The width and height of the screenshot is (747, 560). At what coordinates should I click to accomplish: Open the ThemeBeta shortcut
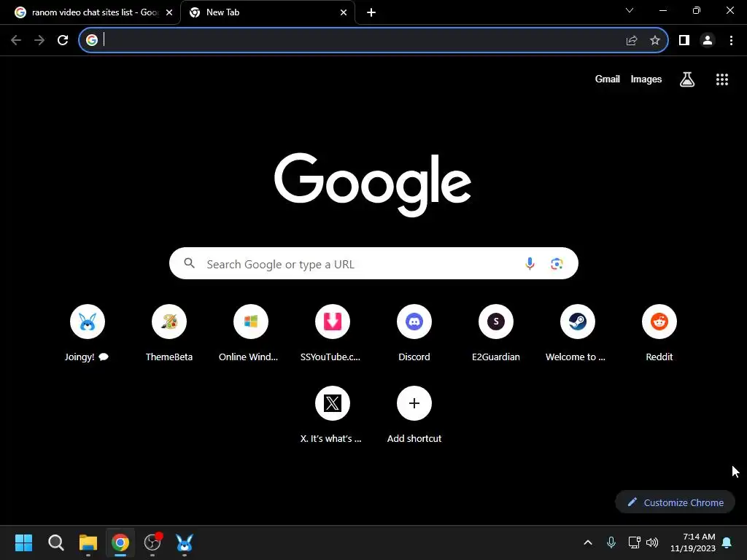coord(169,332)
